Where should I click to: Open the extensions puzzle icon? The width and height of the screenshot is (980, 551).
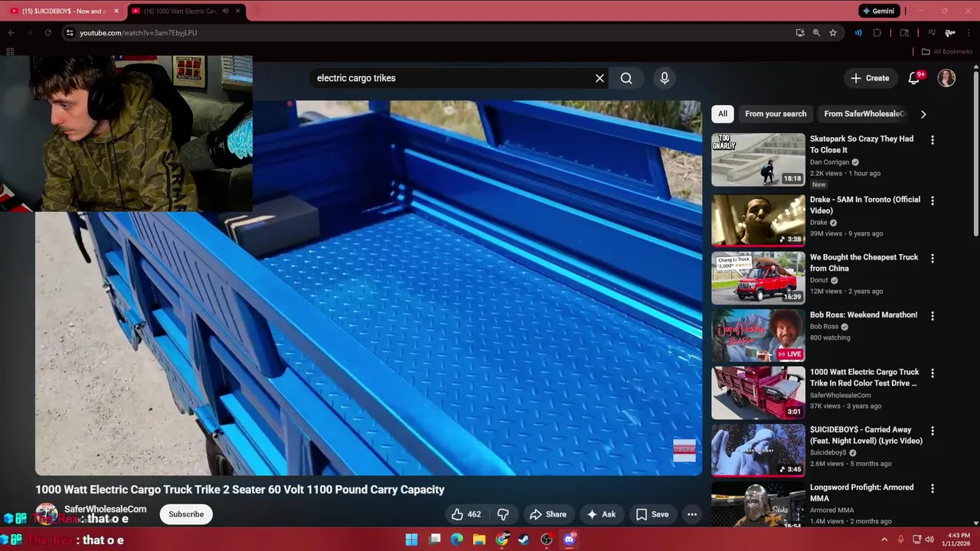877,33
